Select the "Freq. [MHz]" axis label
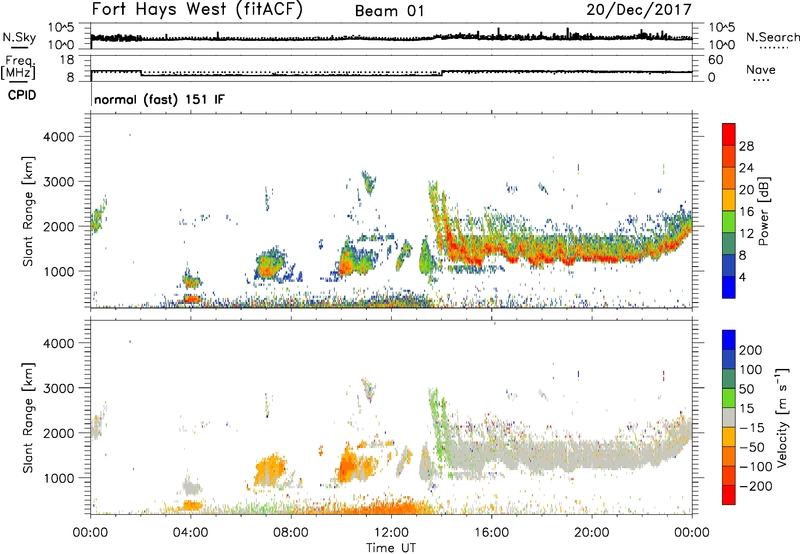The width and height of the screenshot is (800, 554). 19,67
